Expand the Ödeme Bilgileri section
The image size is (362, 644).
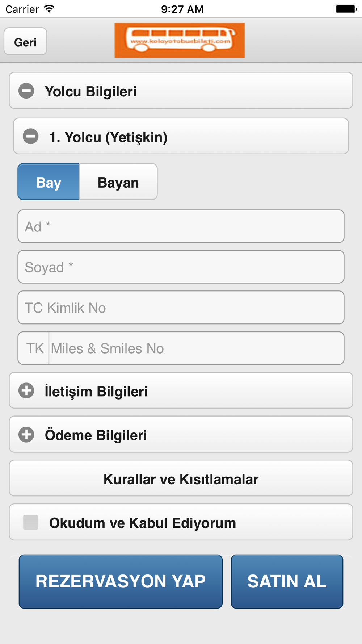(x=181, y=434)
